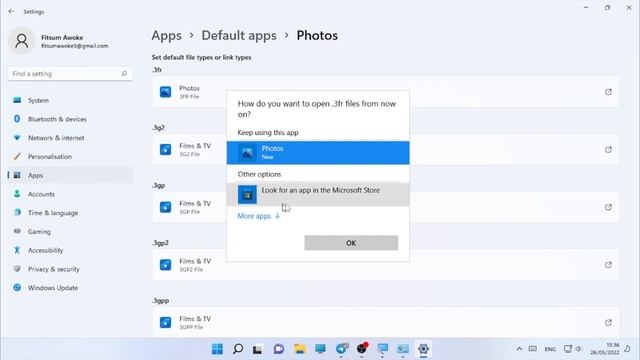Open the external link icon for .3gp row
Image resolution: width=640 pixels, height=360 pixels.
608,207
